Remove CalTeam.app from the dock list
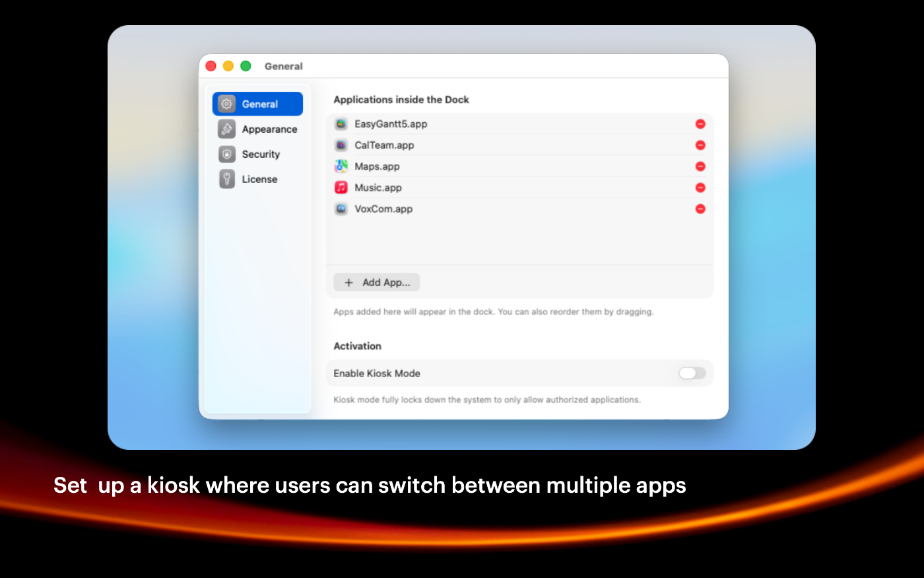The width and height of the screenshot is (924, 578). coord(700,145)
